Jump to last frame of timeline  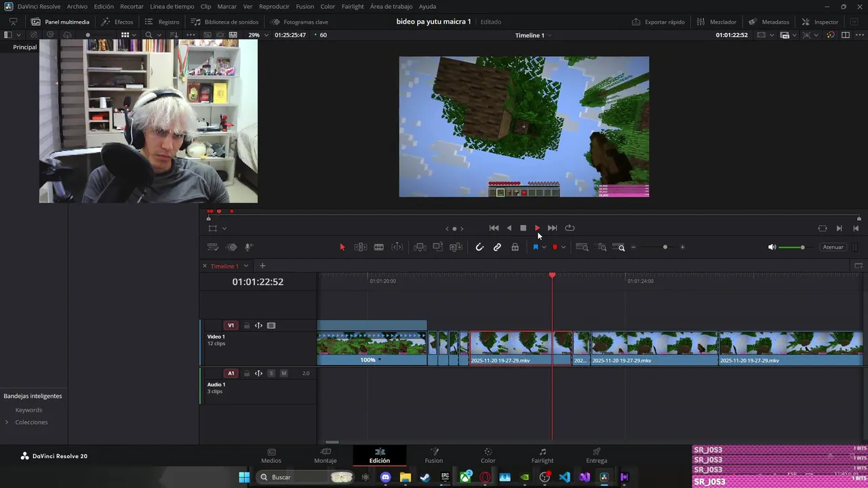[x=552, y=228]
